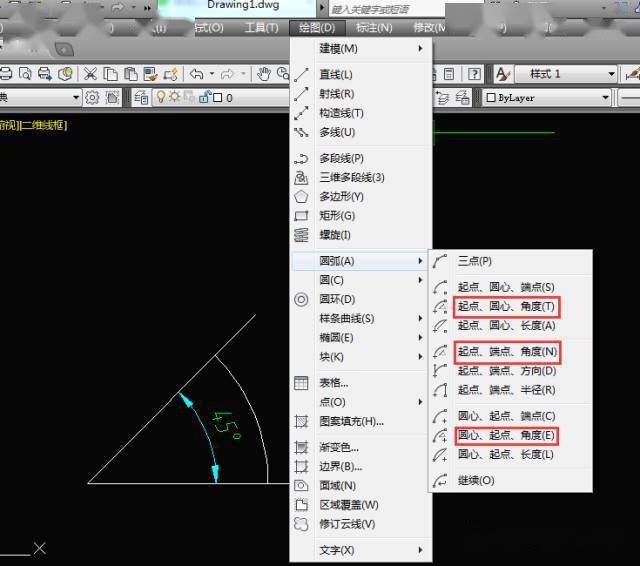The height and width of the screenshot is (566, 640).
Task: Choose 螺旋(I) menu item
Action: (361, 235)
